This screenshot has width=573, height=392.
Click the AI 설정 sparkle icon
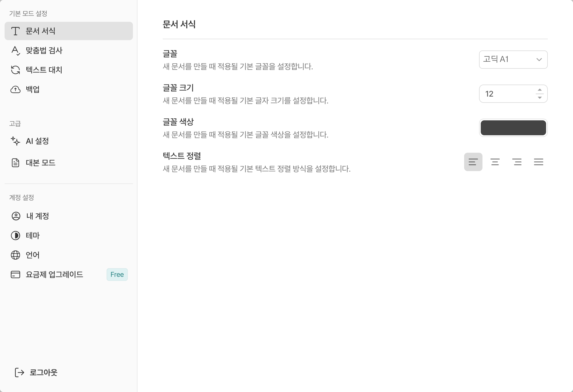15,141
